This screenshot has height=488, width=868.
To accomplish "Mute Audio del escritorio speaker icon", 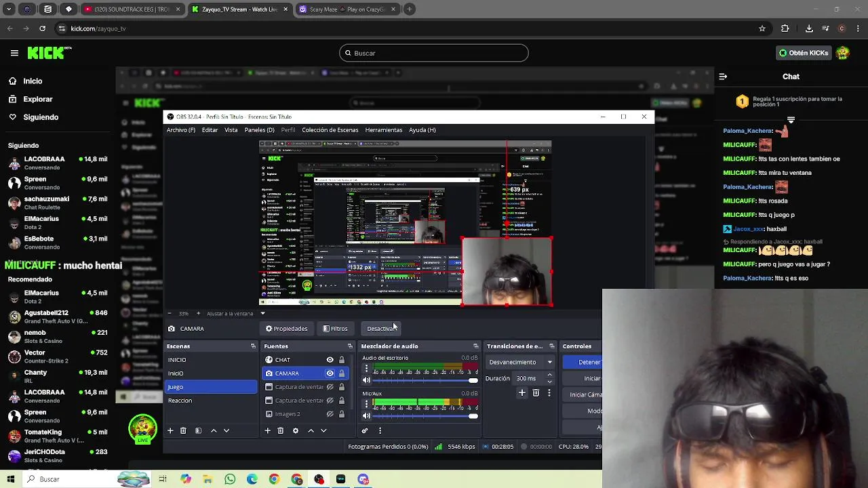I will tap(367, 380).
